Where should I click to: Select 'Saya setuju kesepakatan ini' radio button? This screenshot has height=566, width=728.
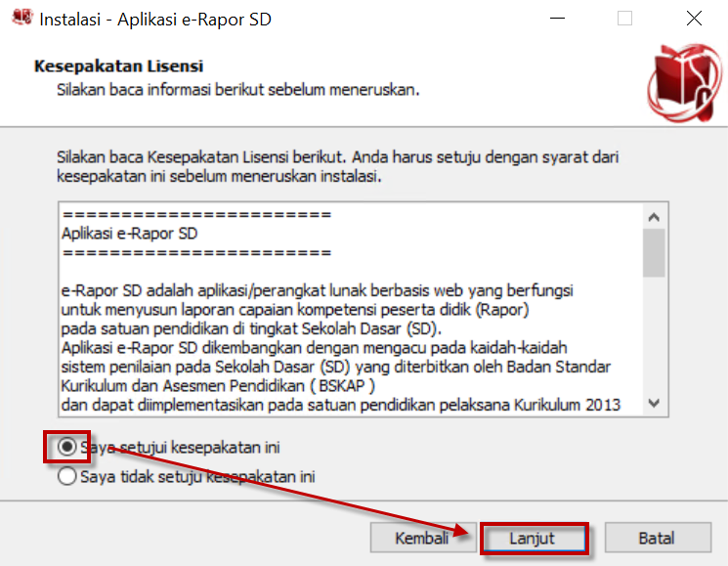coord(67,447)
